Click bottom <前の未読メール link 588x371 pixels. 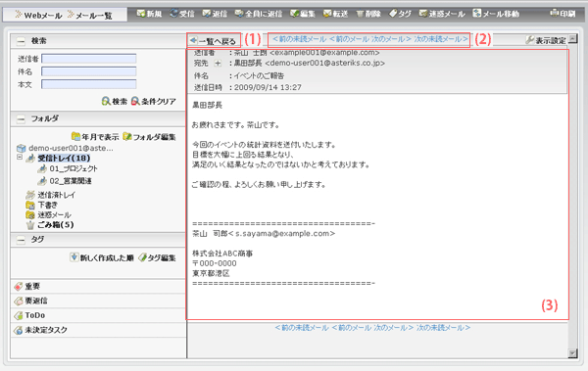(302, 328)
